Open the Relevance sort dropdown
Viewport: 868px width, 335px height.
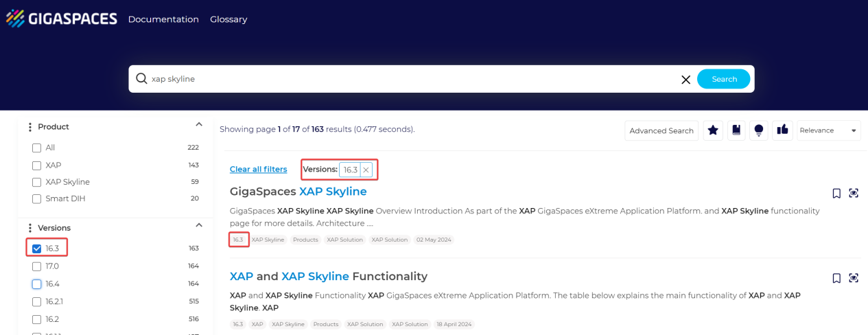click(829, 130)
